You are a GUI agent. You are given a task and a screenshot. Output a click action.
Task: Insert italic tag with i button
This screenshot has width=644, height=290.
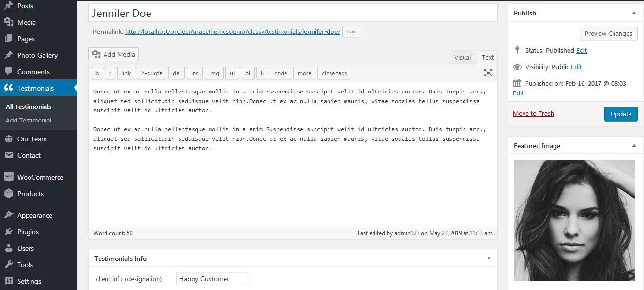pyautogui.click(x=110, y=73)
